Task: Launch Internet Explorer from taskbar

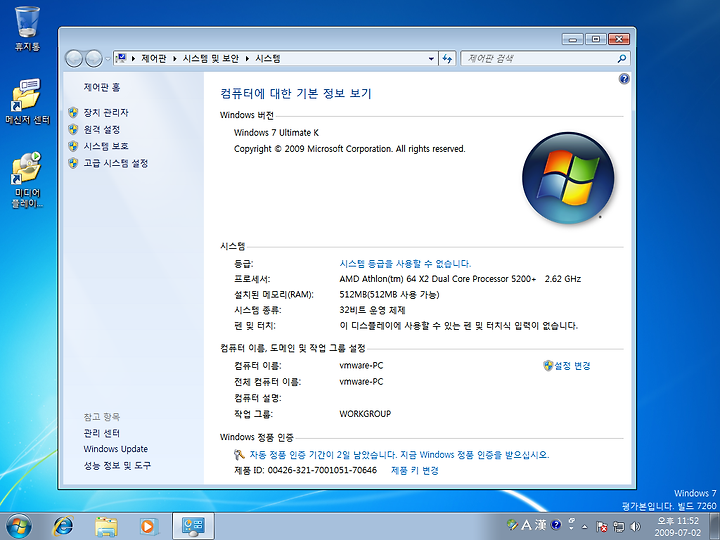Action: pyautogui.click(x=63, y=526)
